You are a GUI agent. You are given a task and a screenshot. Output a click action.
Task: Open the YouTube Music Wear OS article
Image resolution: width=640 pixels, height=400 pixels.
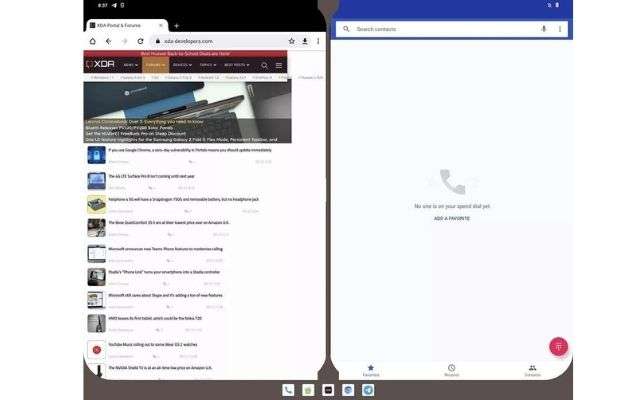(153, 344)
